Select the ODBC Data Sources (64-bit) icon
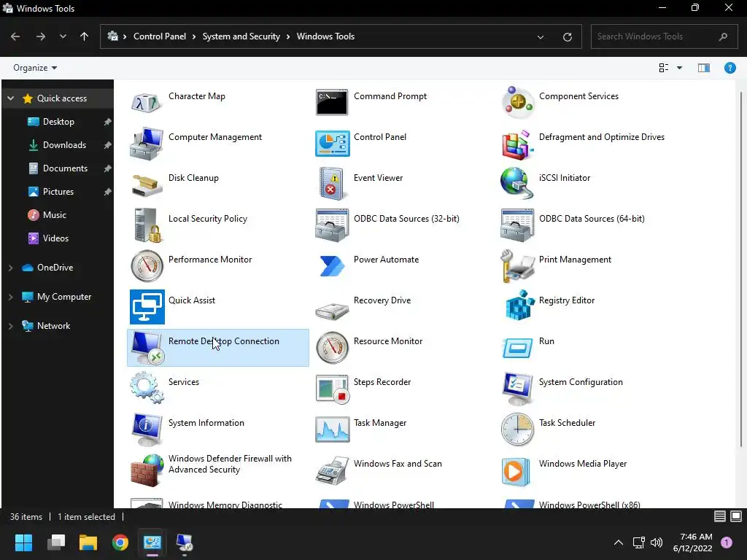The image size is (747, 560). (x=517, y=225)
